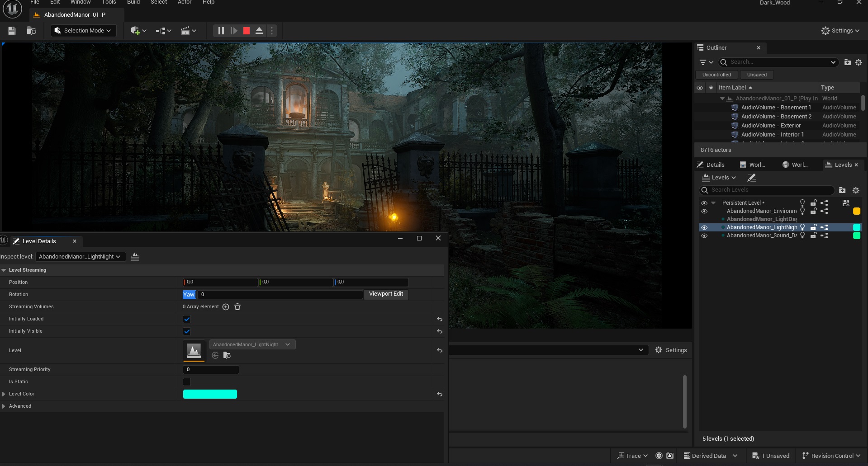This screenshot has height=466, width=868.
Task: Add a new folder in the Levels panel
Action: pyautogui.click(x=842, y=190)
